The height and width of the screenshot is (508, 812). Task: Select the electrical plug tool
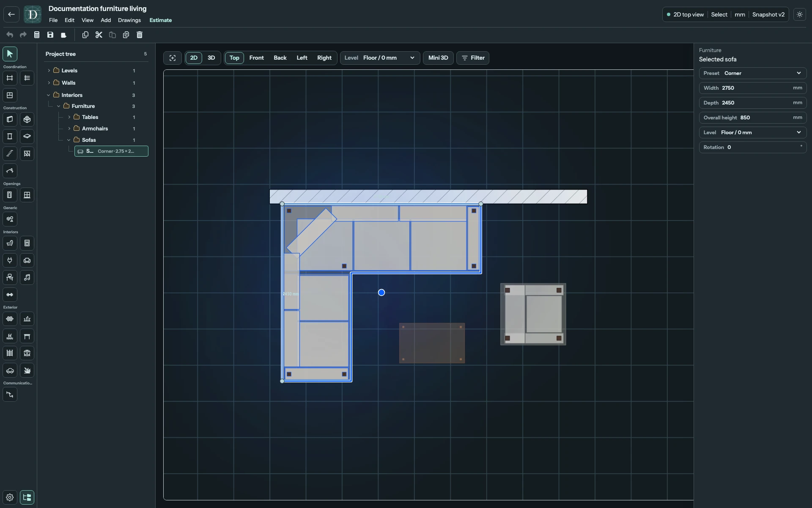10,260
